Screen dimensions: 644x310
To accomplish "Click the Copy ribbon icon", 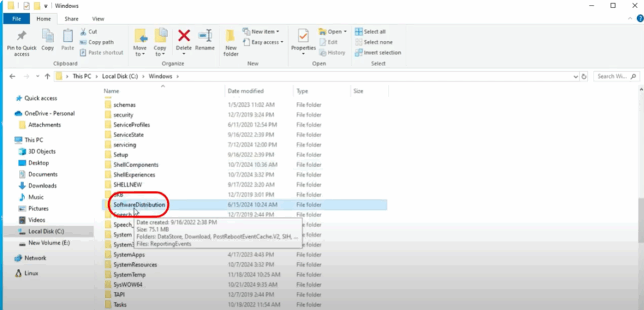I will [x=48, y=36].
